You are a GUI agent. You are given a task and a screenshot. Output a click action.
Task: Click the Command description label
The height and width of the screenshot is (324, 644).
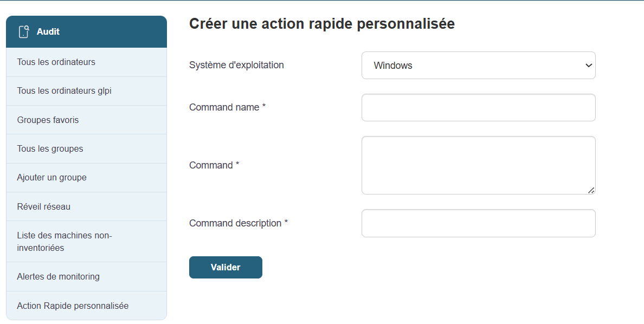pos(238,223)
